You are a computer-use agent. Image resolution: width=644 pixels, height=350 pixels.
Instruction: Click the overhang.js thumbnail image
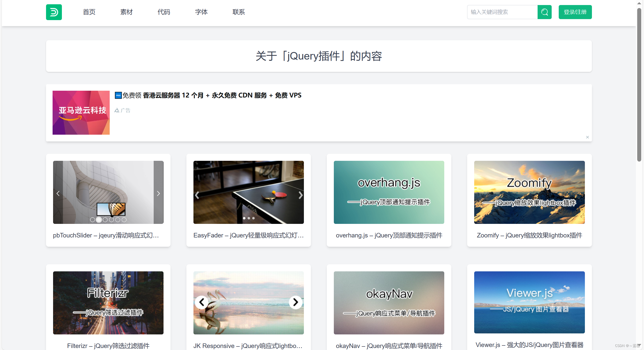389,192
